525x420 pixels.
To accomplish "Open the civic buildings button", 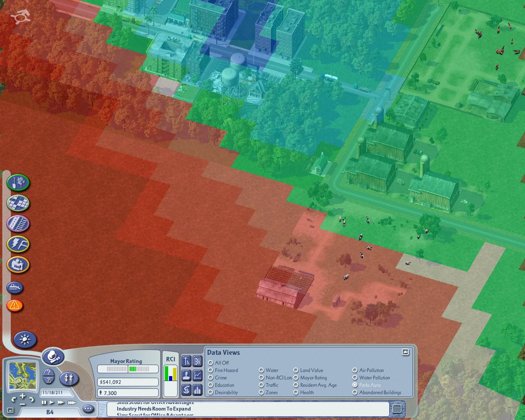I will 18,265.
